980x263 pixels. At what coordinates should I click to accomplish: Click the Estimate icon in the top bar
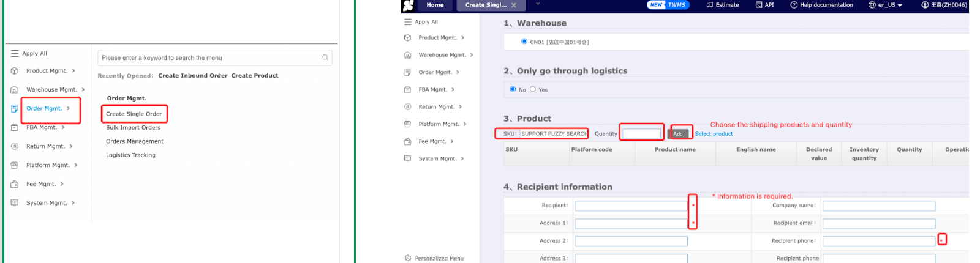(710, 5)
